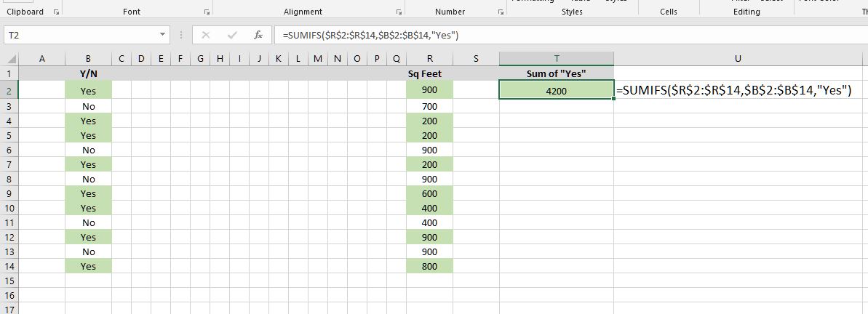Select row 2 header
The image size is (868, 314).
(9, 91)
